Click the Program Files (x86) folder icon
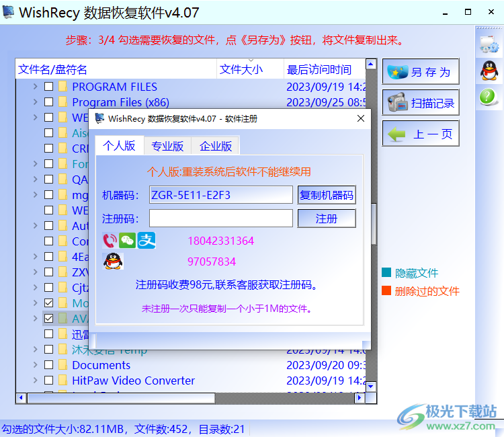Image resolution: width=504 pixels, height=437 pixels. pyautogui.click(x=63, y=102)
